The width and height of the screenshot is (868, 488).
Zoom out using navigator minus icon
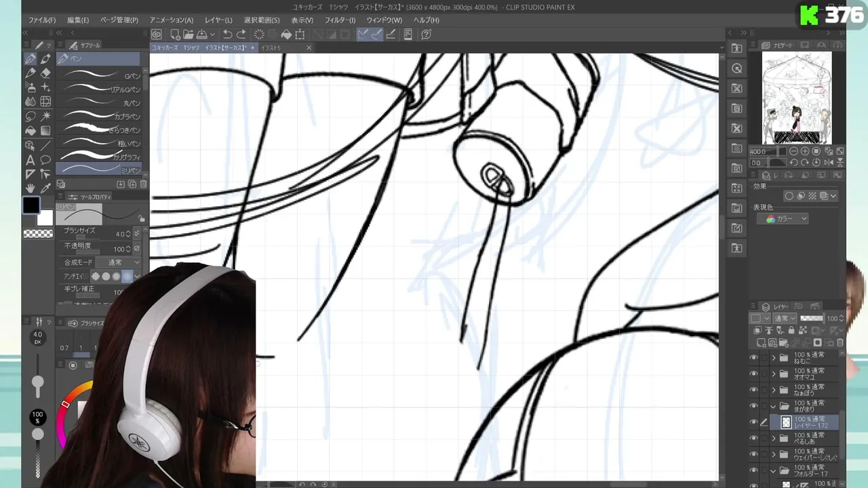(793, 152)
